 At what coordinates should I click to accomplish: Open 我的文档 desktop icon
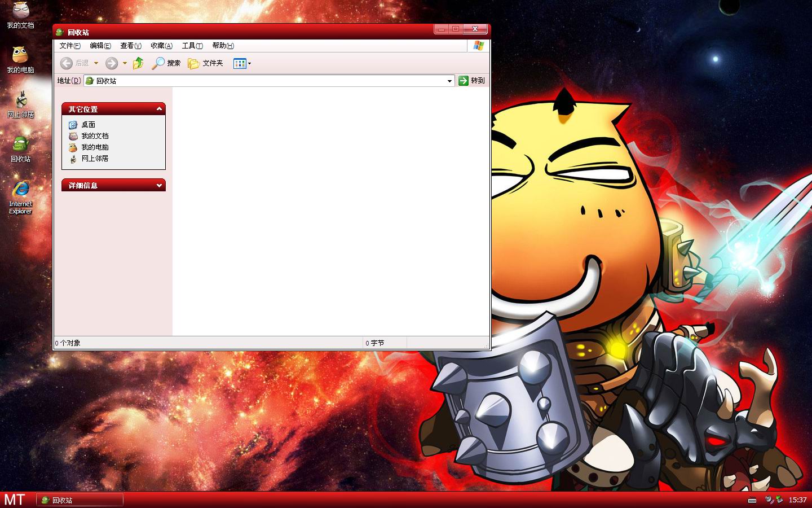(x=20, y=14)
